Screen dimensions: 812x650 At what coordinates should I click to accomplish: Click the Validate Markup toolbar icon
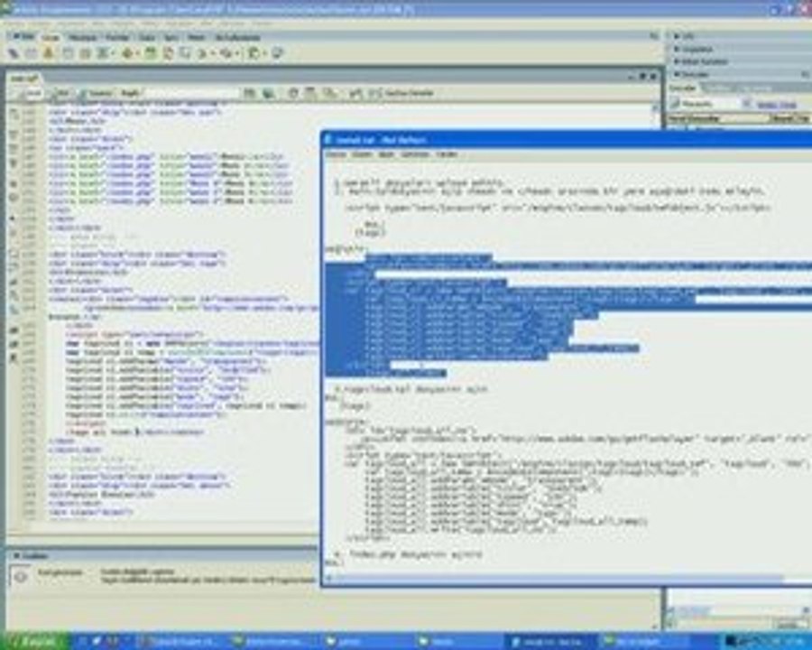(355, 93)
